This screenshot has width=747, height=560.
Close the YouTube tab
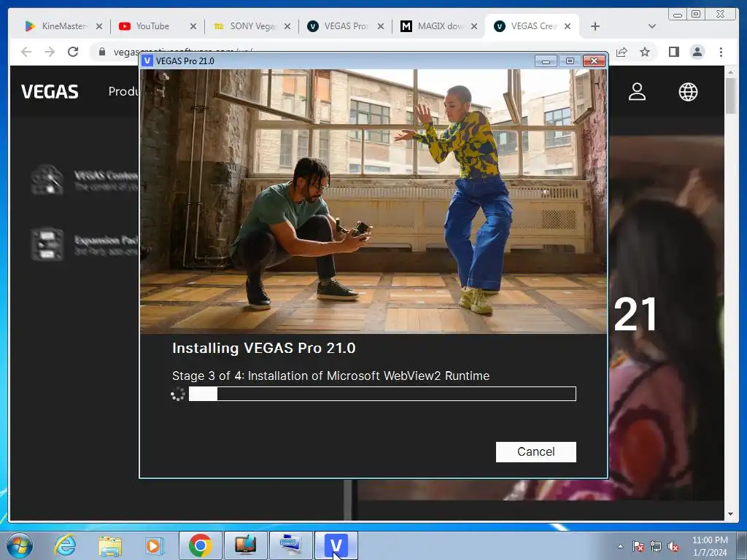tap(193, 26)
